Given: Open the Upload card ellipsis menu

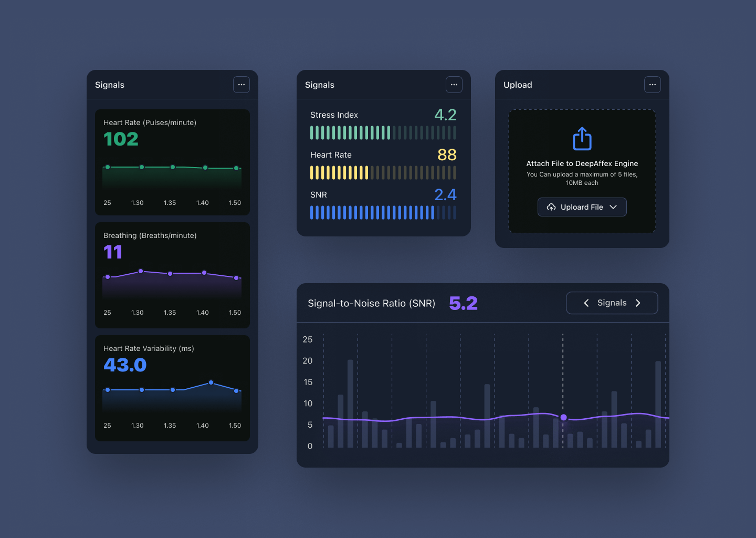Looking at the screenshot, I should pos(653,85).
